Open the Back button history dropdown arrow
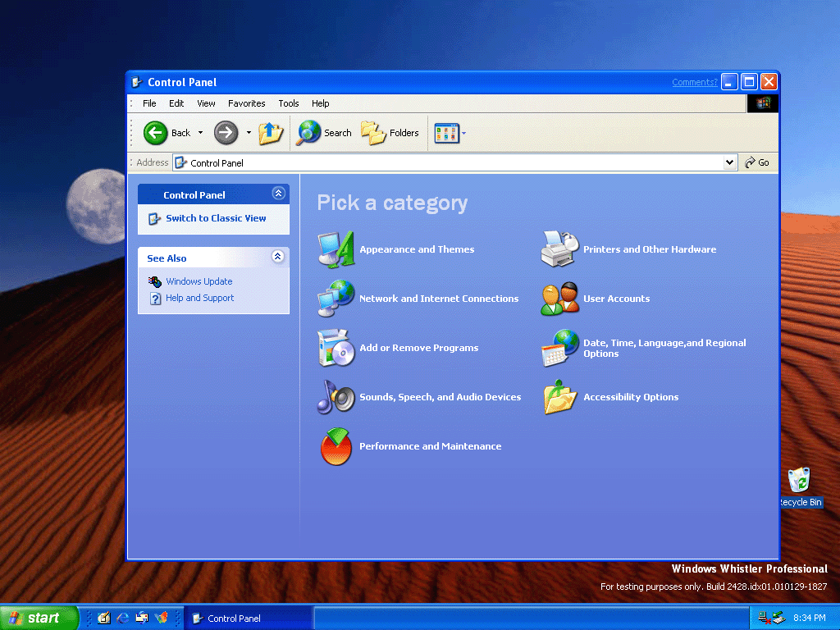The height and width of the screenshot is (630, 840). coord(200,133)
